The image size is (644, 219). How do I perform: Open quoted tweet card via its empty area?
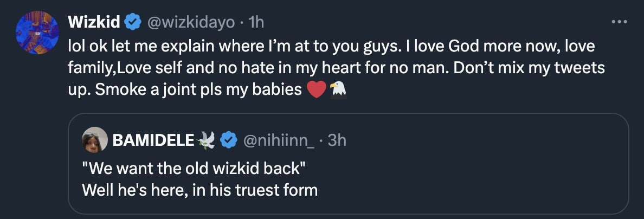point(488,179)
